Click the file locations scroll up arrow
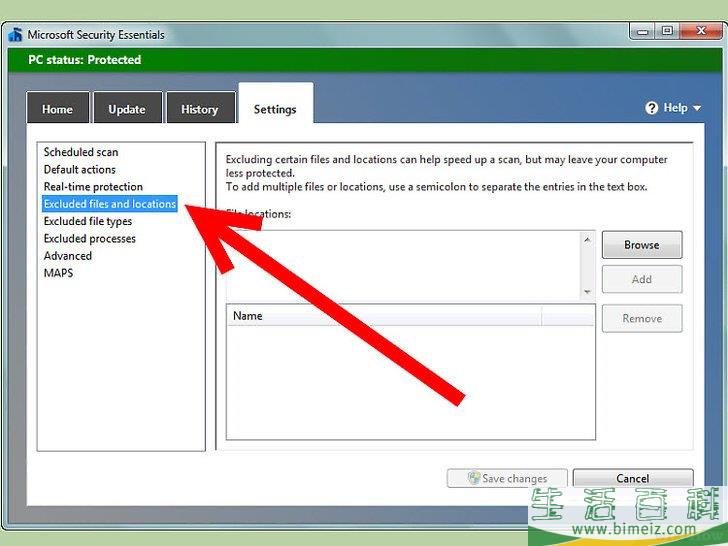This screenshot has width=728, height=546. [x=587, y=240]
